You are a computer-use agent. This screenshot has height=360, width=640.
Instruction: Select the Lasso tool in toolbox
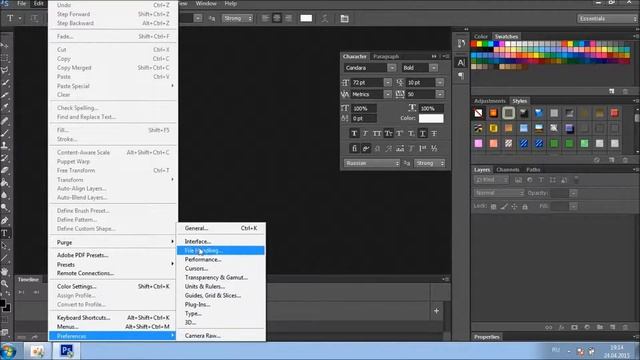pos(5,70)
